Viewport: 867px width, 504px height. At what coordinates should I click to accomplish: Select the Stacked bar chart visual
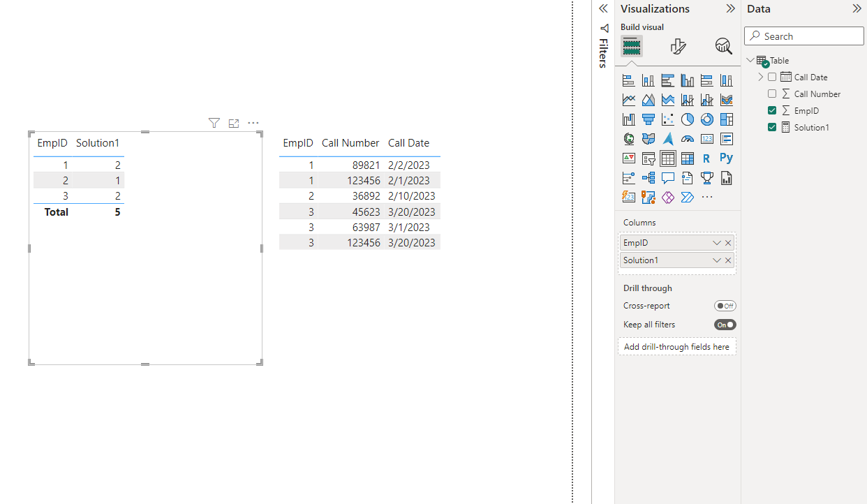coord(628,80)
